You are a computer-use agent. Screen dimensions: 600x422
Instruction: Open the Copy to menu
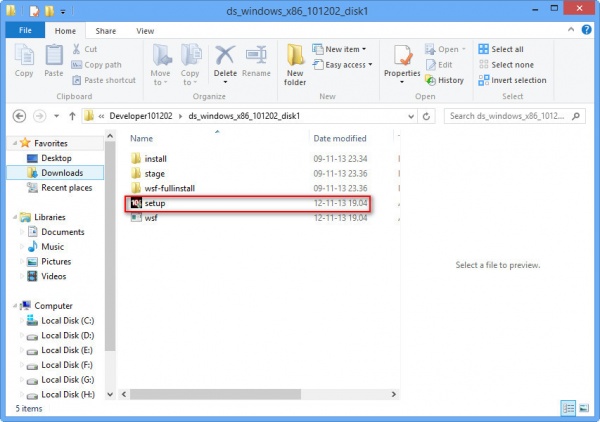(190, 65)
